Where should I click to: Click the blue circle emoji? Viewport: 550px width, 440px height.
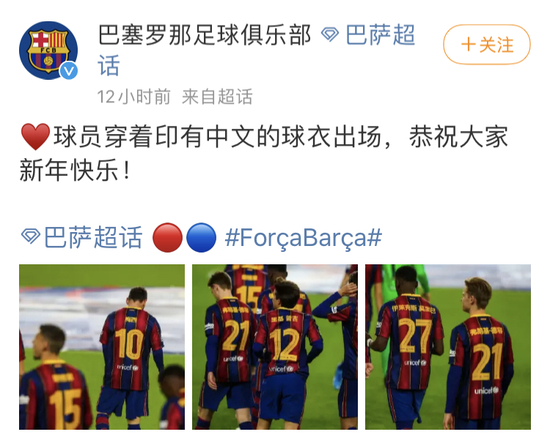[201, 238]
